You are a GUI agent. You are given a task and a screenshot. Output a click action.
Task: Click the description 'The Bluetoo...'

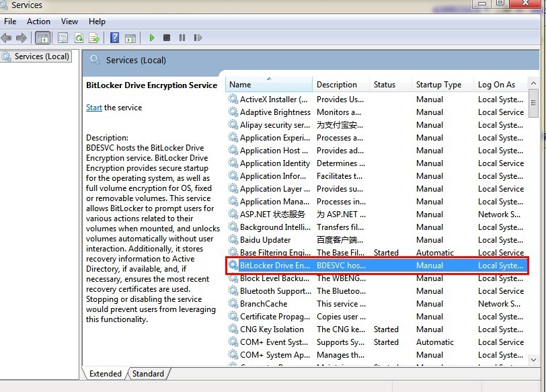point(341,291)
